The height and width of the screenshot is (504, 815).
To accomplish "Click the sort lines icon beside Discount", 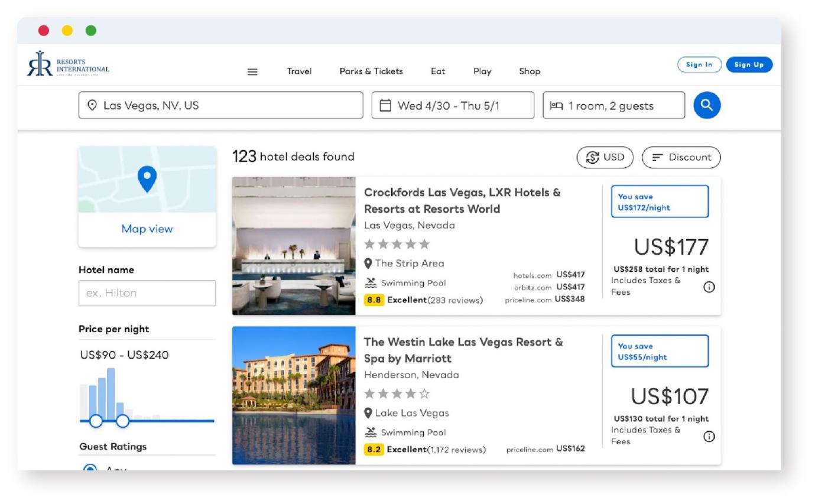I will [657, 157].
